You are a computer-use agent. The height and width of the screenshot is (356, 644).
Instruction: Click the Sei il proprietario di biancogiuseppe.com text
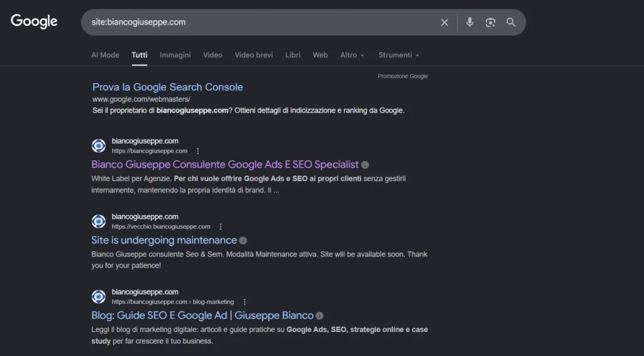(248, 111)
